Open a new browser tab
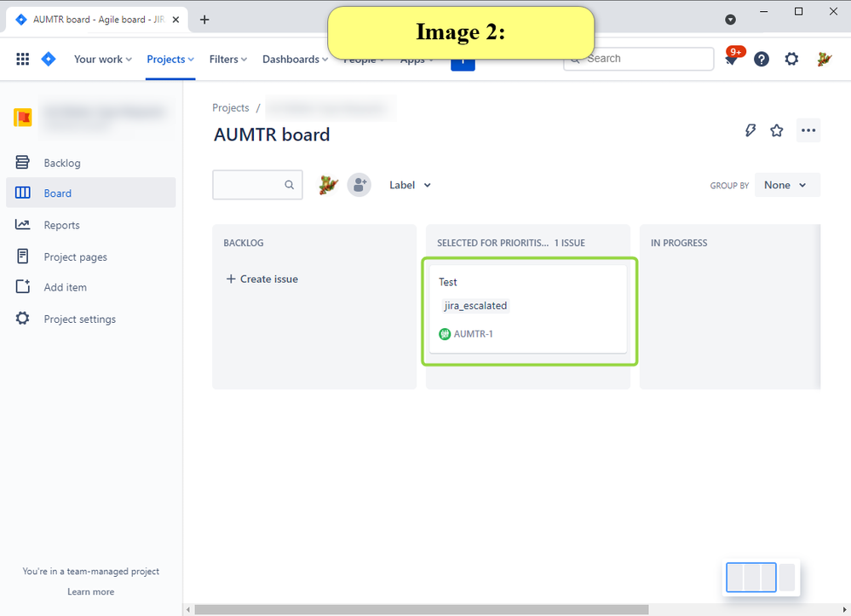This screenshot has width=851, height=616. coord(204,20)
